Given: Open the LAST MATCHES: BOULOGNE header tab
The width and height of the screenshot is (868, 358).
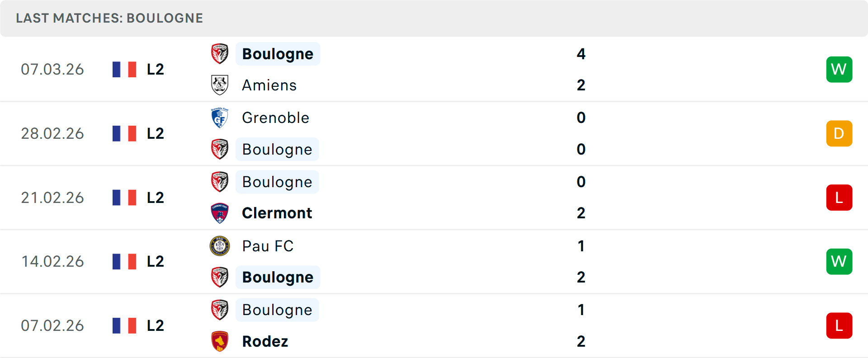Looking at the screenshot, I should 109,18.
